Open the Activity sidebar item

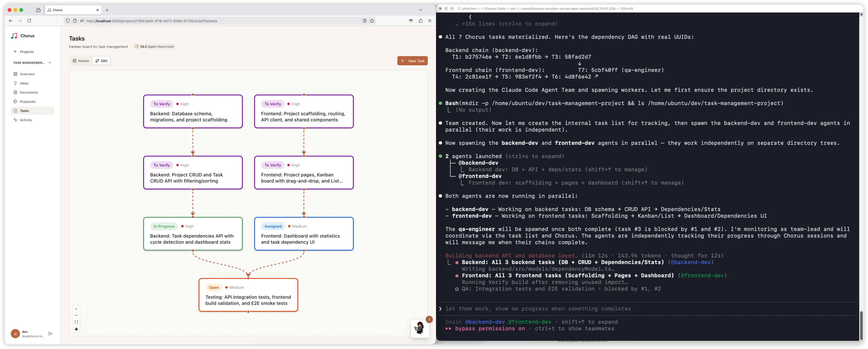(x=26, y=120)
